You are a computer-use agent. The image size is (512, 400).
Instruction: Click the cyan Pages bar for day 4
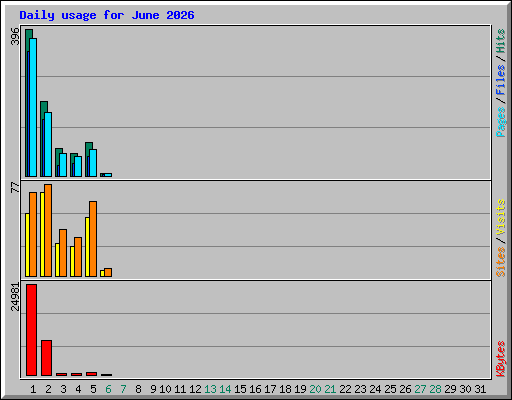click(x=78, y=166)
